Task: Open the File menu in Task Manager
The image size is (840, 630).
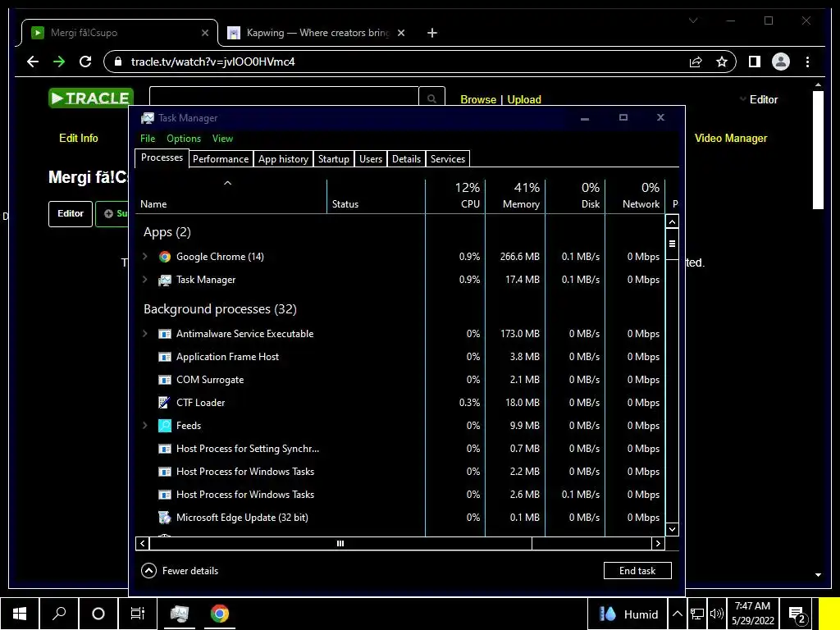Action: 148,138
